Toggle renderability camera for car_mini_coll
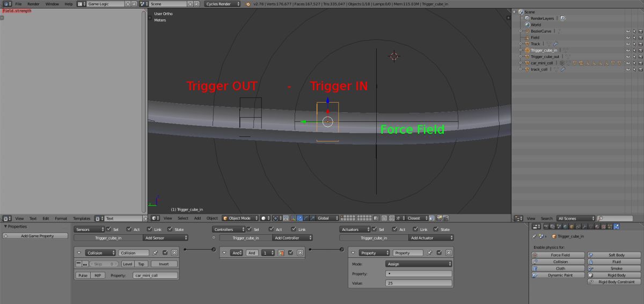Viewport: 644px width, 304px height. pos(640,63)
